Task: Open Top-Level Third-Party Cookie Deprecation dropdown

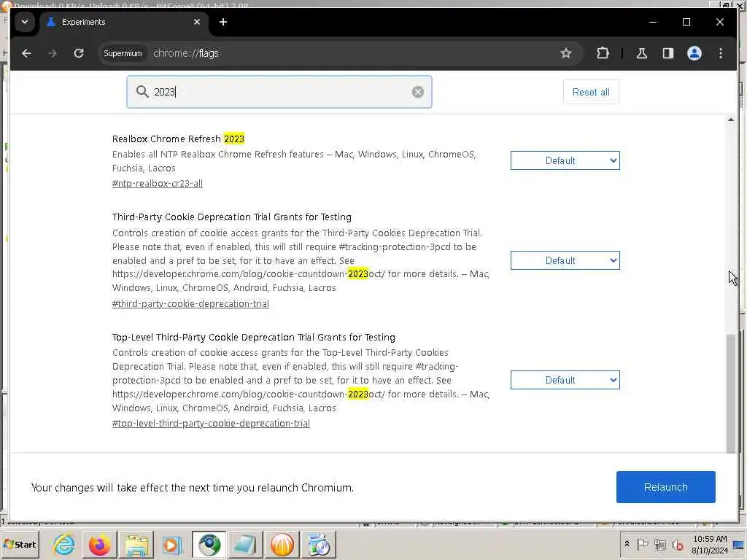Action: tap(565, 380)
